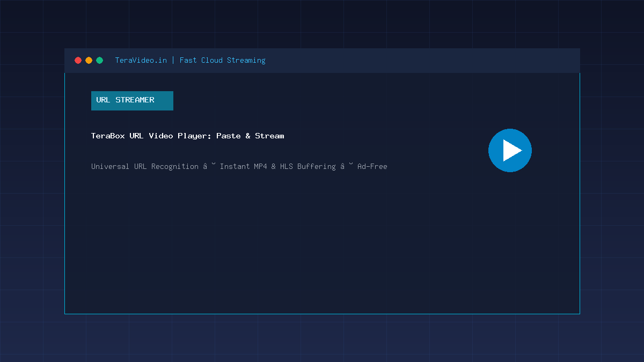Image resolution: width=644 pixels, height=362 pixels.
Task: Click the green window dot
Action: 100,61
